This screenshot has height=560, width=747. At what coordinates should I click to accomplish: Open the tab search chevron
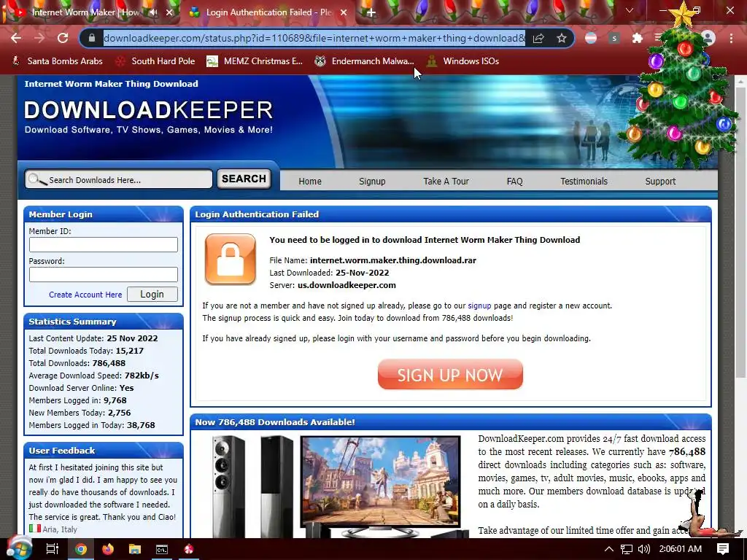(630, 10)
